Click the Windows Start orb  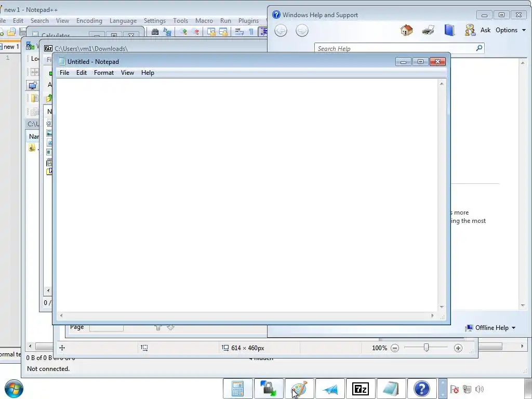(14, 389)
